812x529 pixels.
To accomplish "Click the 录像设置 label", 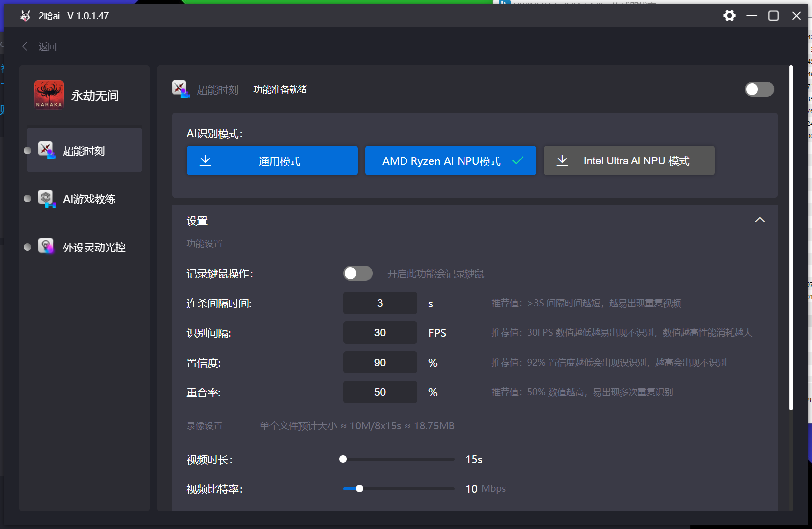I will tap(204, 426).
